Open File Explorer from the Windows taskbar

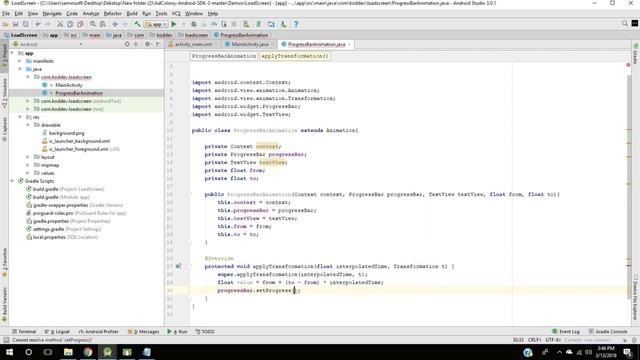[68, 352]
